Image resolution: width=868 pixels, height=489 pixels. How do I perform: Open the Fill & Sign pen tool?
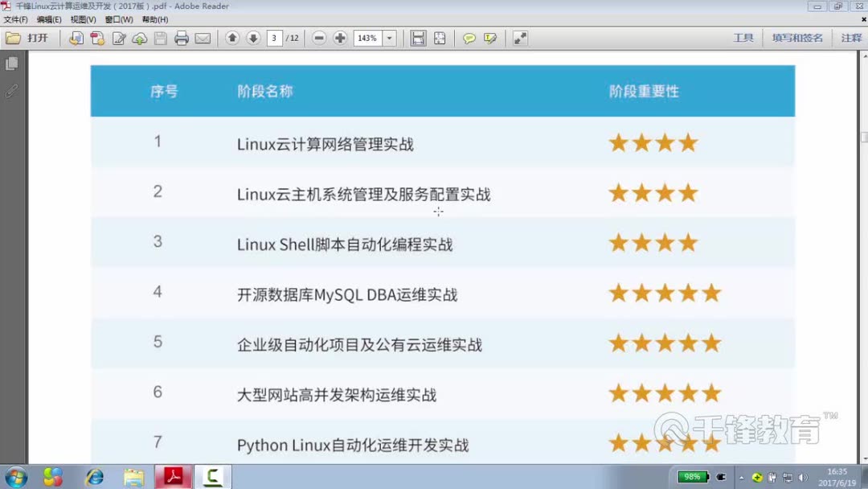(x=121, y=37)
